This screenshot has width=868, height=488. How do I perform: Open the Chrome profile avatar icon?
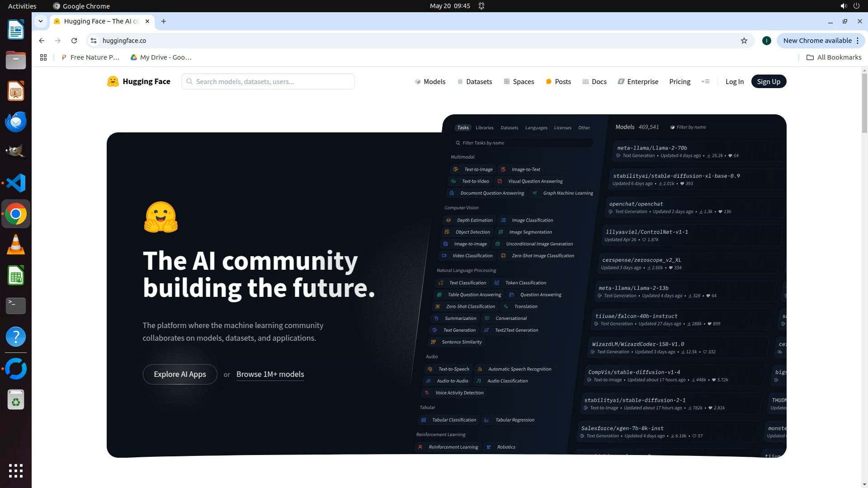pos(766,41)
